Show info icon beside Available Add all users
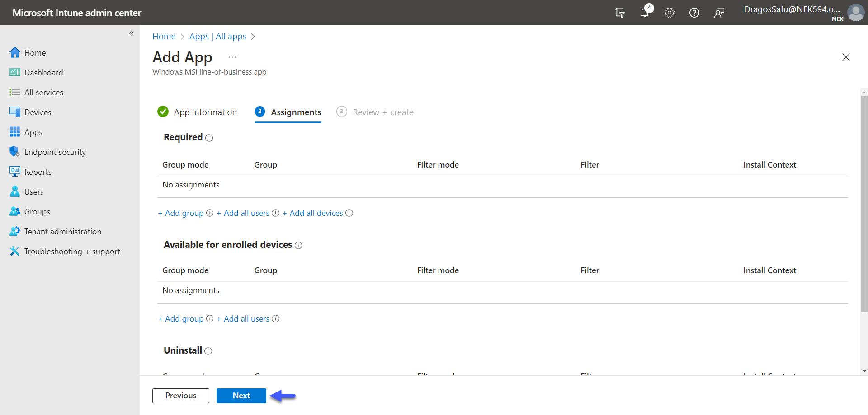868x415 pixels. tap(276, 319)
